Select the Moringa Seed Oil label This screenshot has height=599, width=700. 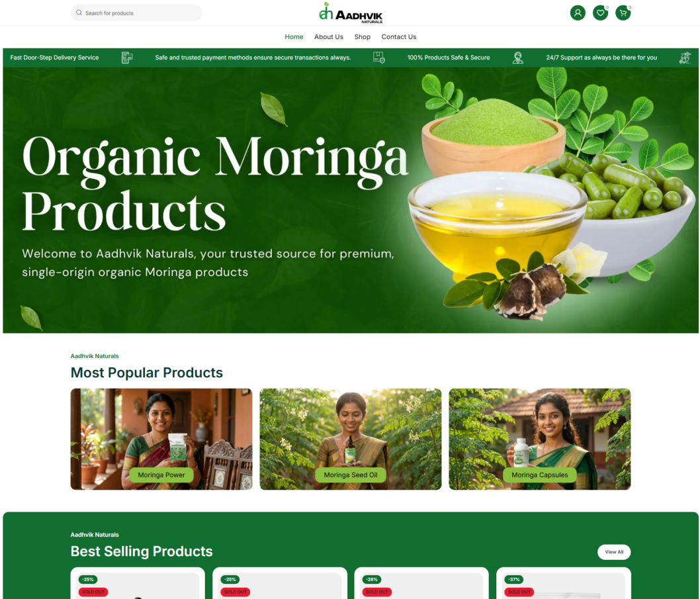click(351, 475)
